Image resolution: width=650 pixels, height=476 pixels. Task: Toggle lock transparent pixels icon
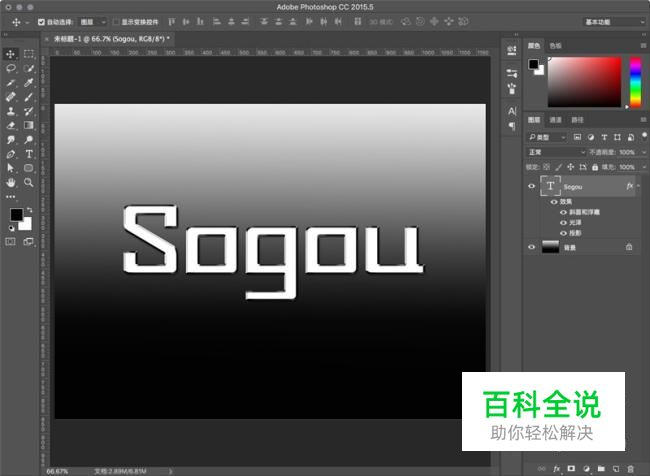coord(546,167)
